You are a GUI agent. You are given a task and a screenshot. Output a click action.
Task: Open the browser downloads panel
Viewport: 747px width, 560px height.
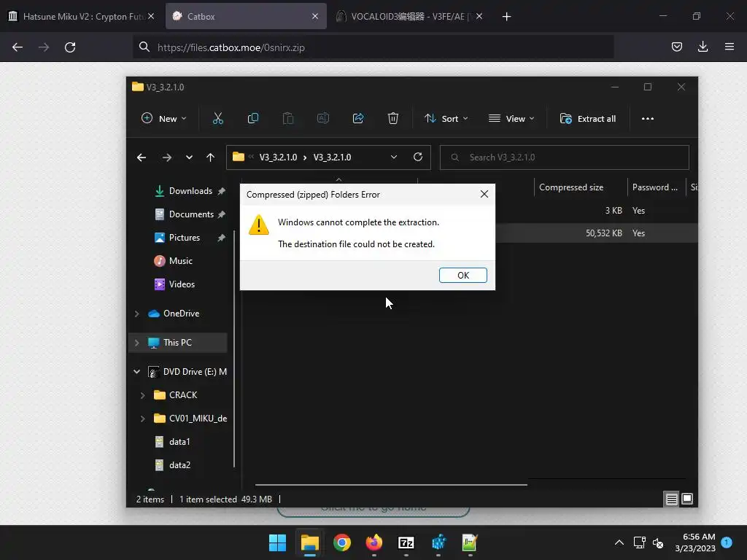coord(703,47)
